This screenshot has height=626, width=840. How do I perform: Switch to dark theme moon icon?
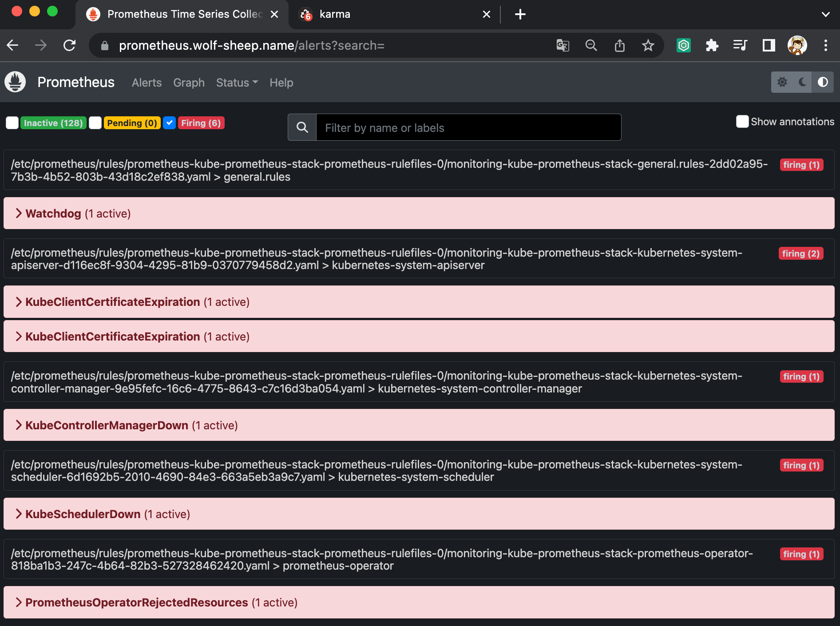[802, 82]
